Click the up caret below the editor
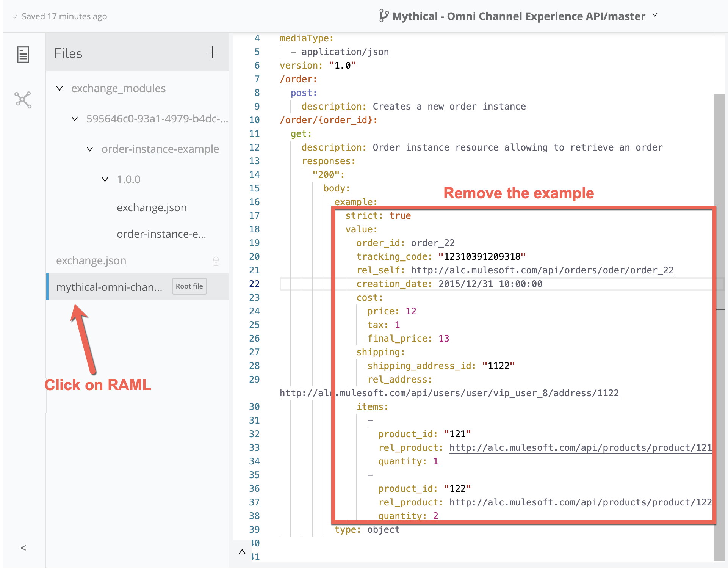 point(242,551)
